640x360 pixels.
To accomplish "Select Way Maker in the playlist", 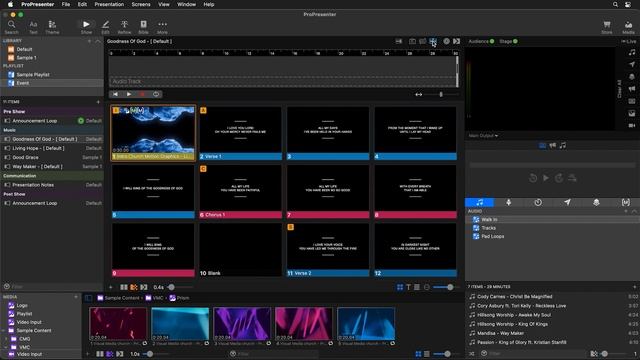I will click(x=52, y=167).
